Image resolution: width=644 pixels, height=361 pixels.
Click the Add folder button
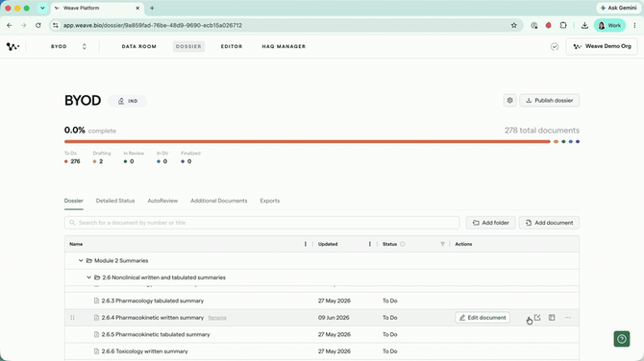coord(491,223)
